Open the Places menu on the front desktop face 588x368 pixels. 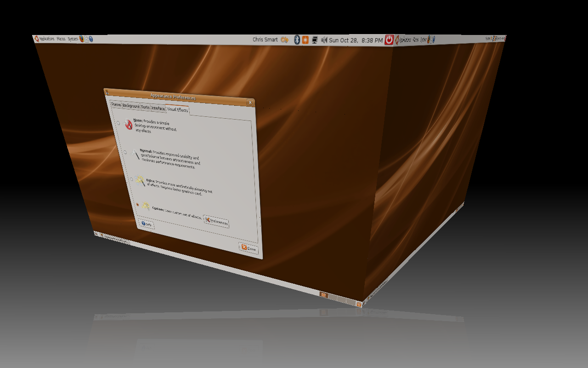coord(61,39)
